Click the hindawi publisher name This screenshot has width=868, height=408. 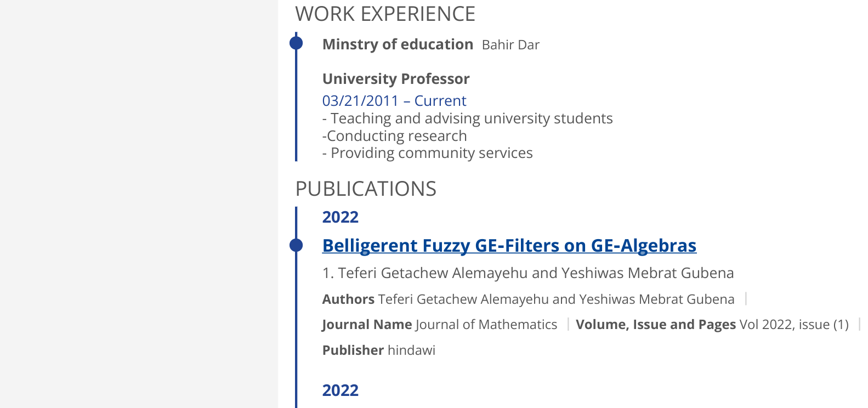coord(411,350)
